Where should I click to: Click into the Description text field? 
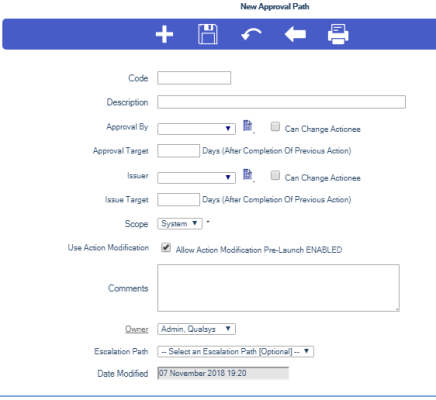coord(281,102)
